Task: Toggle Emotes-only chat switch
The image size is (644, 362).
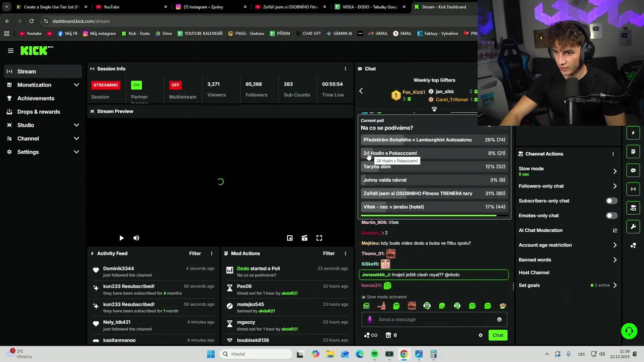Action: coord(611,216)
